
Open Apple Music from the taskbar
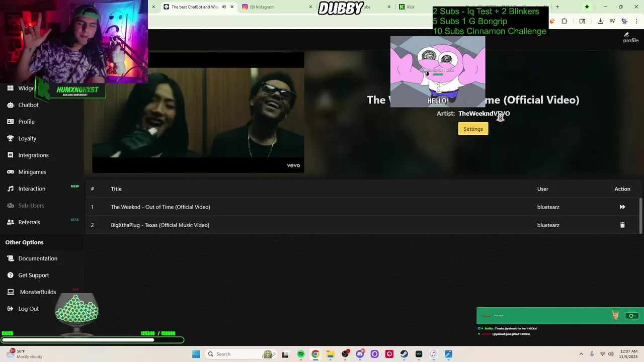coord(433,354)
